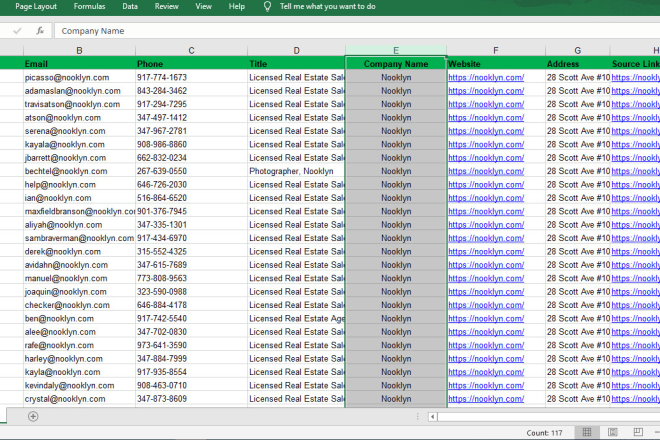Select address cell in derek@nooklyn.com row
The image size is (660, 440).
click(x=578, y=252)
